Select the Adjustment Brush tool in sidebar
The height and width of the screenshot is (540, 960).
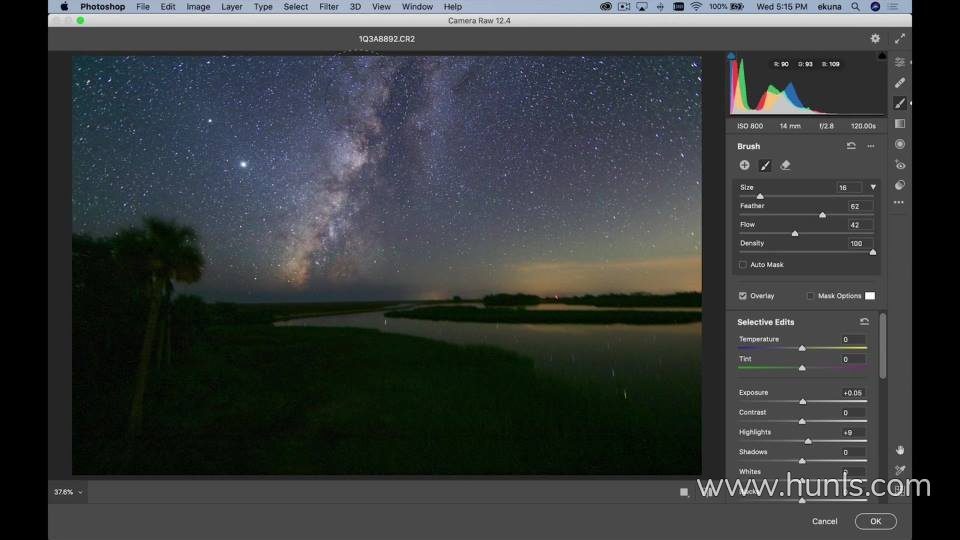(x=899, y=103)
